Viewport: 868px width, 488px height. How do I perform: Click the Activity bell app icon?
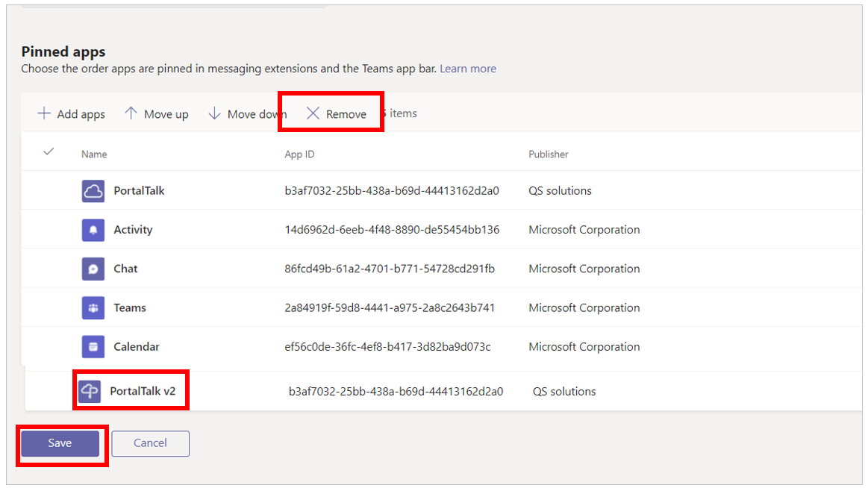coord(93,230)
